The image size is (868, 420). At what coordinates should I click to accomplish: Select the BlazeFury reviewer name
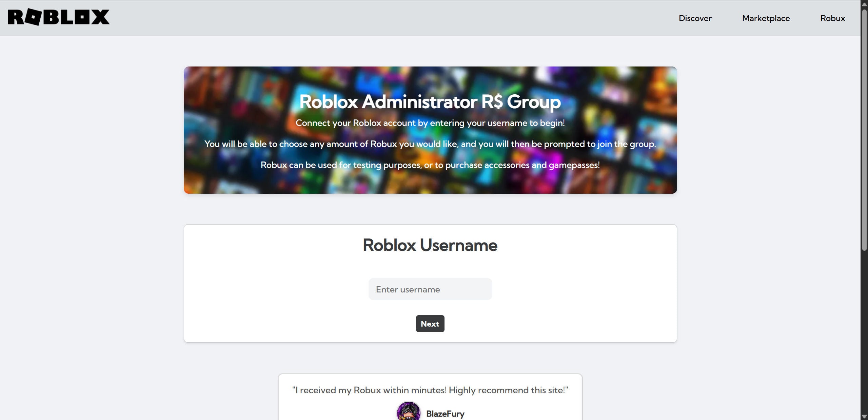445,414
